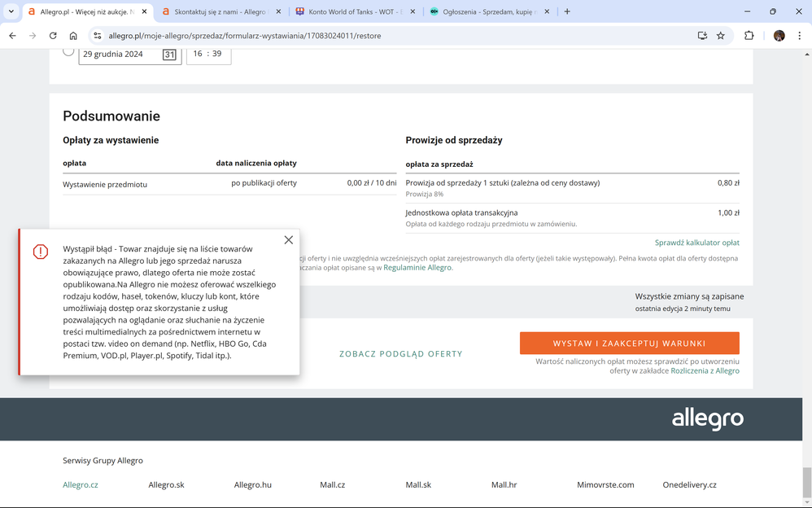Visit the Mall.hr footer link
This screenshot has height=508, width=812.
[x=504, y=485]
